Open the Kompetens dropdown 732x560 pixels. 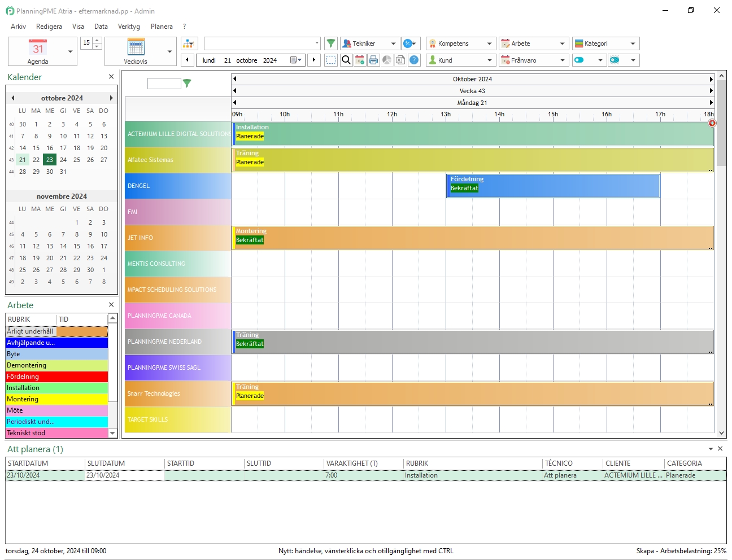[x=461, y=43]
